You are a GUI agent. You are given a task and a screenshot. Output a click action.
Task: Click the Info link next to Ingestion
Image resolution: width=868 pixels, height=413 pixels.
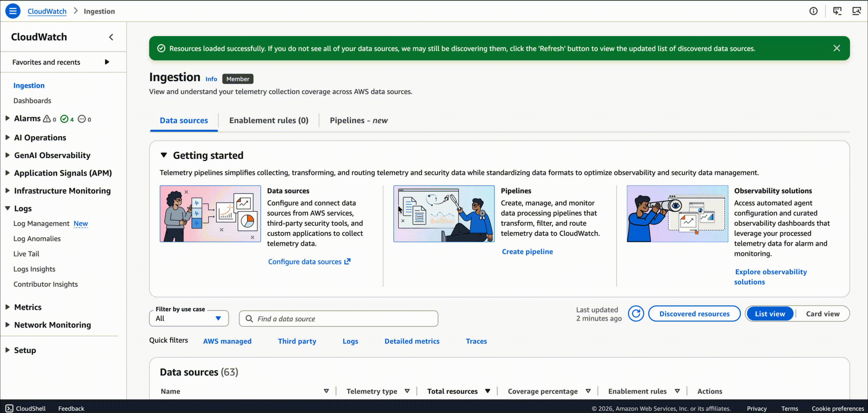pyautogui.click(x=211, y=79)
